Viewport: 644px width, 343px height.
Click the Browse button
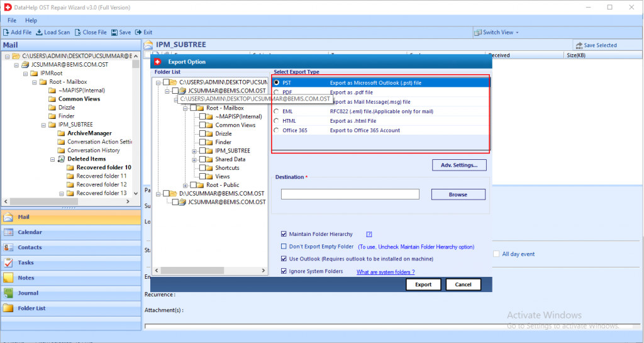(458, 194)
